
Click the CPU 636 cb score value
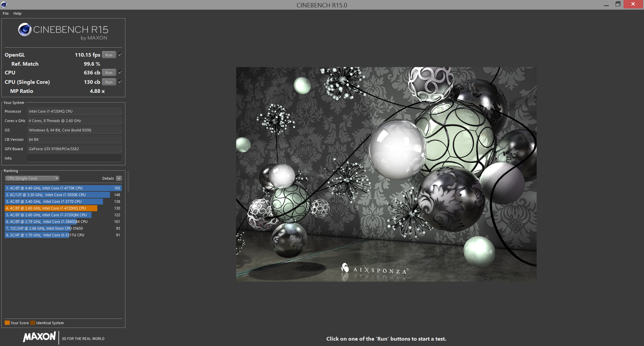click(x=92, y=73)
